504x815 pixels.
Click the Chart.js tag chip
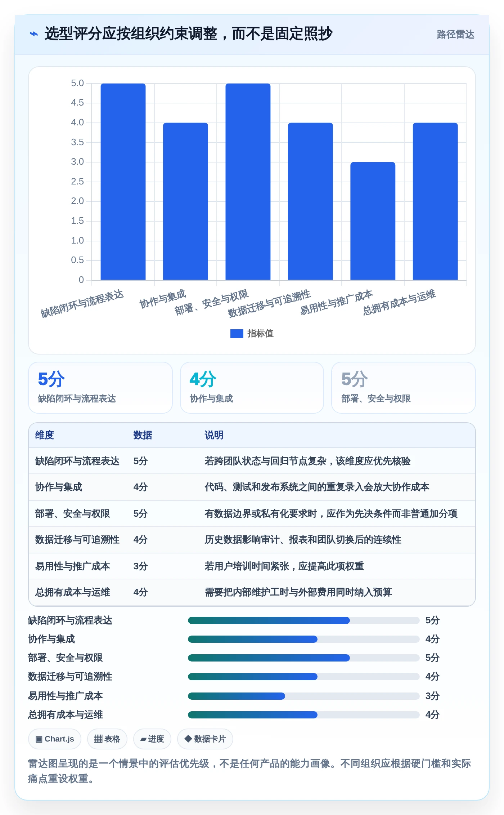pos(55,739)
